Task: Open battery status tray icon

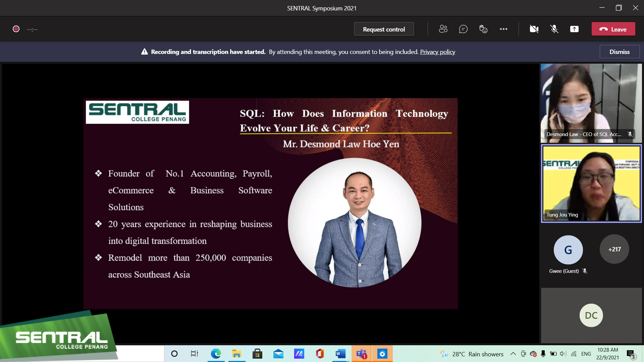Action: tap(553, 354)
